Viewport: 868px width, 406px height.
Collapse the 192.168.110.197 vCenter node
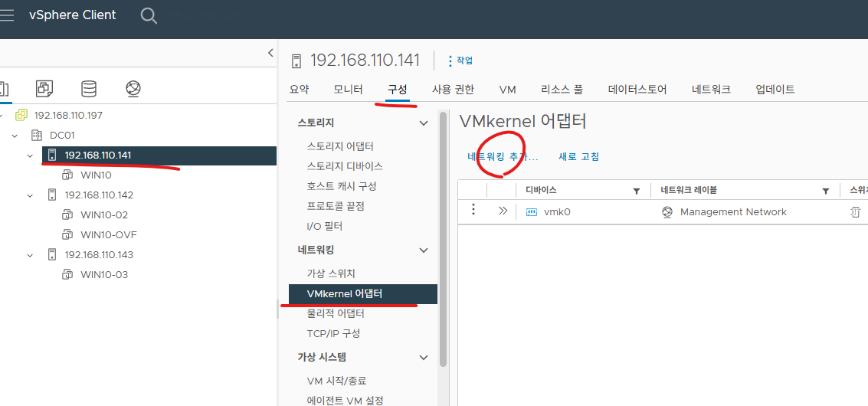pos(1,116)
